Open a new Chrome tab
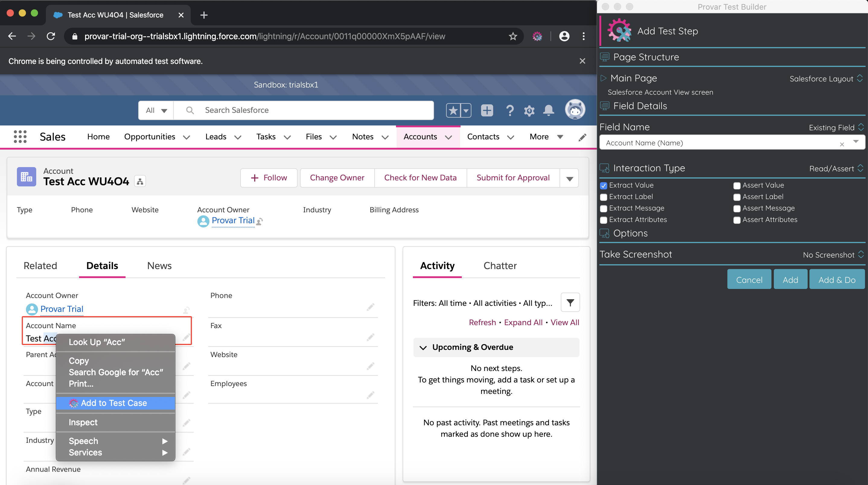This screenshot has height=485, width=868. pyautogui.click(x=203, y=15)
